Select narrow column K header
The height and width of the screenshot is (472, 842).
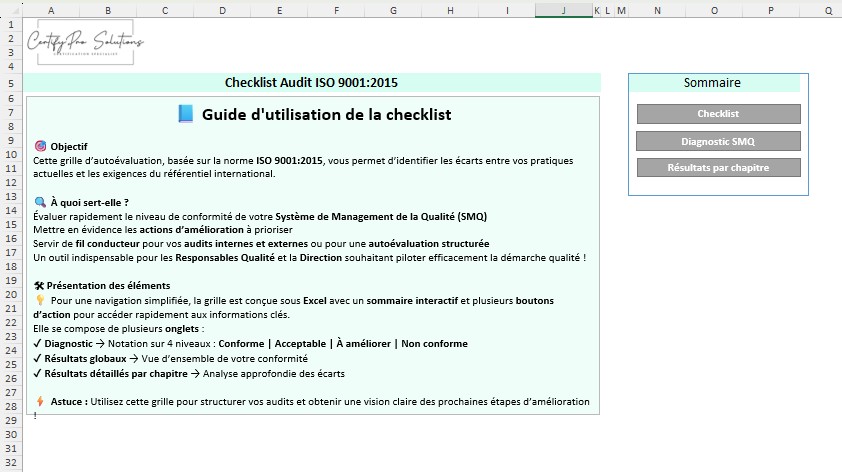coord(597,10)
